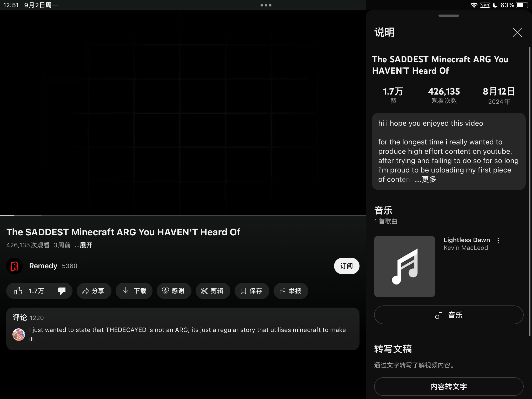Open the Thanks heart-dollar option
532x399 pixels.
(174, 291)
